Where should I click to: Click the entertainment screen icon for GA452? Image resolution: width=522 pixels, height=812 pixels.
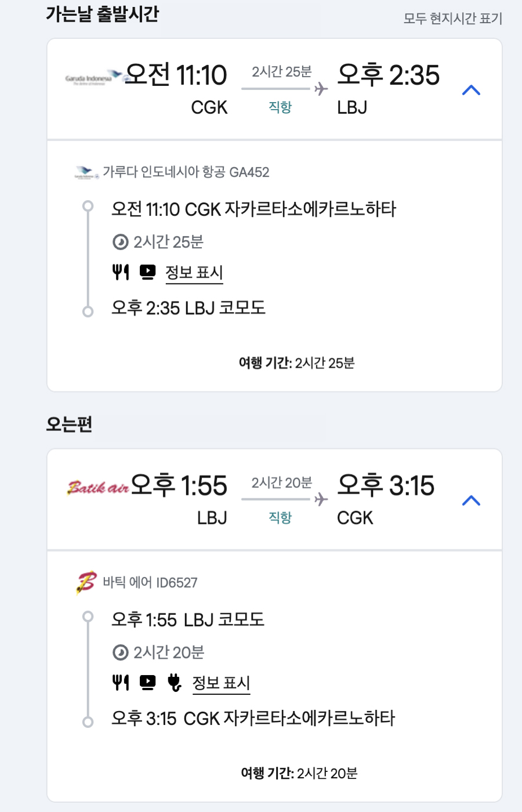[148, 272]
